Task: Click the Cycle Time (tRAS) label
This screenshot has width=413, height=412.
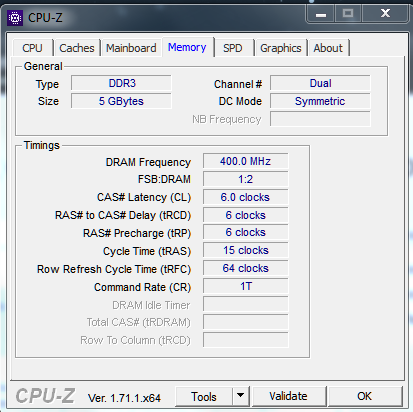Action: [147, 251]
